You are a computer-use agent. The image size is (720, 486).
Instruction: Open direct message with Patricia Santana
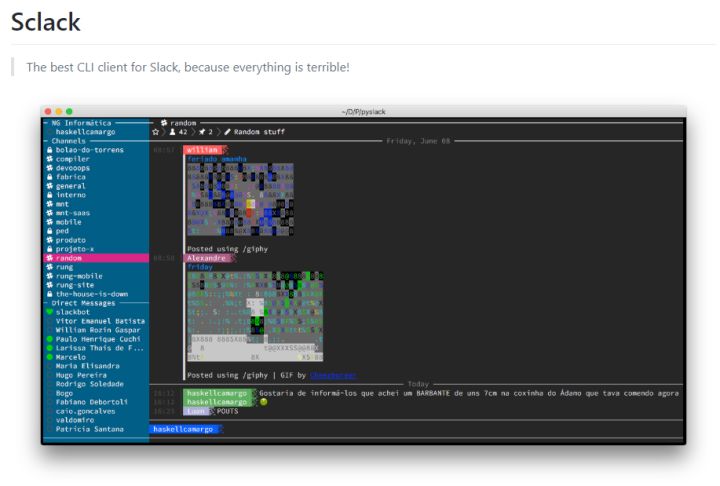pyautogui.click(x=90, y=429)
